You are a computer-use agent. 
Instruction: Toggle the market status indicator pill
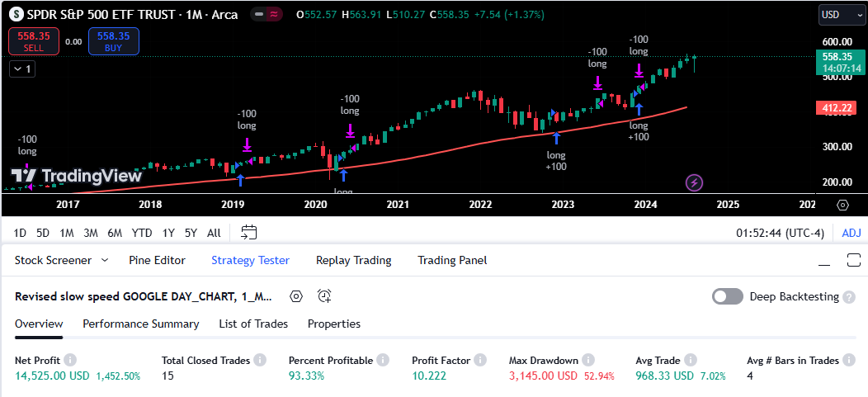coord(267,15)
